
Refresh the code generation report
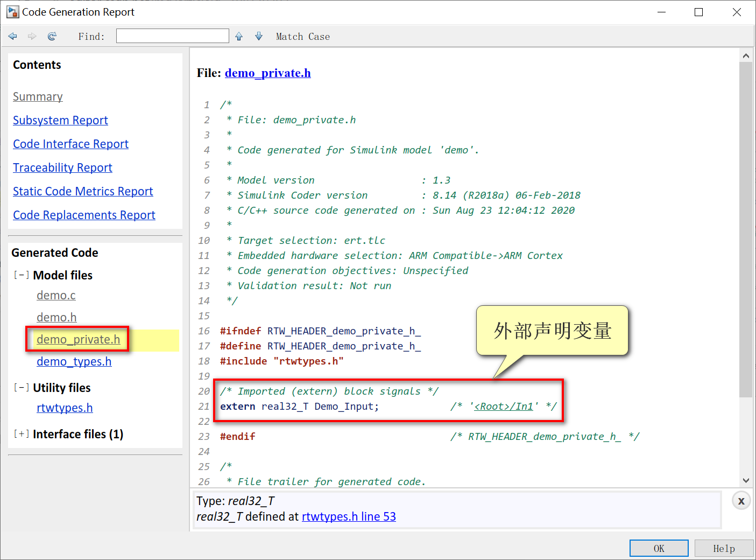pos(52,36)
